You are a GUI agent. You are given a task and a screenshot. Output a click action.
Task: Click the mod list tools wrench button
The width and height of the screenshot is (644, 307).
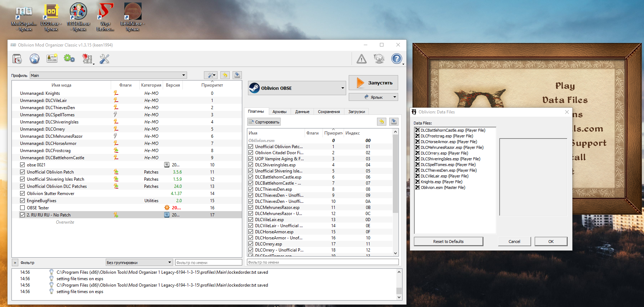[x=211, y=75]
